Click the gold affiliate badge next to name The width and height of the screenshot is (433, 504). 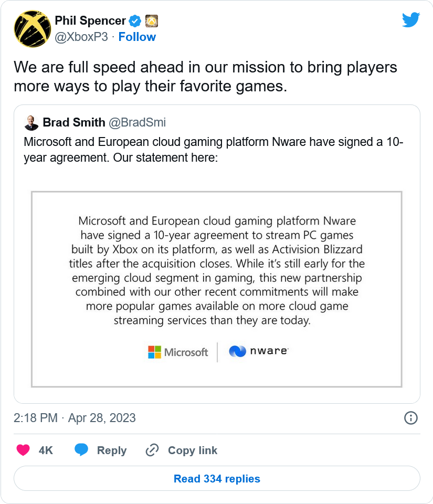(x=152, y=21)
